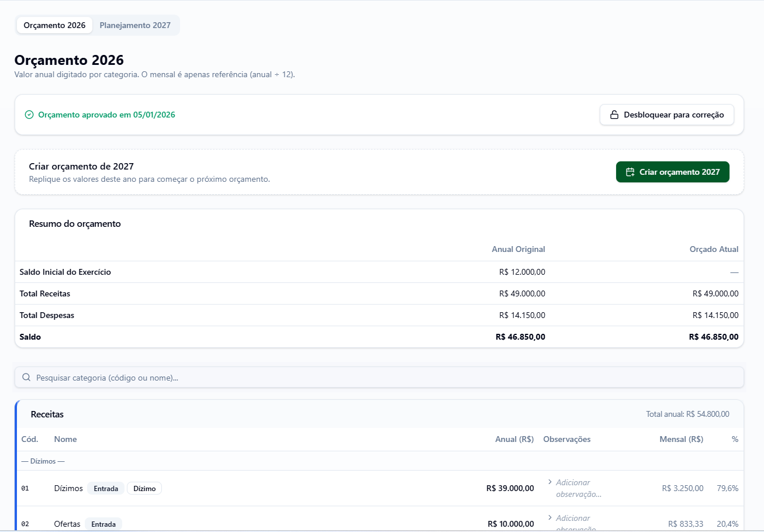This screenshot has height=532, width=764.
Task: Select the R$ 10.000,00 annual value
Action: click(x=510, y=524)
